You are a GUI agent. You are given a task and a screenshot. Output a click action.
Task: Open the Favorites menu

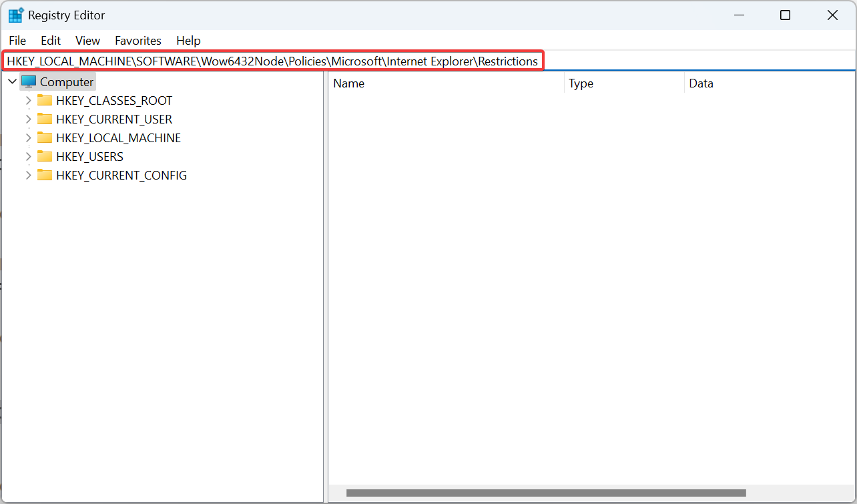tap(138, 41)
